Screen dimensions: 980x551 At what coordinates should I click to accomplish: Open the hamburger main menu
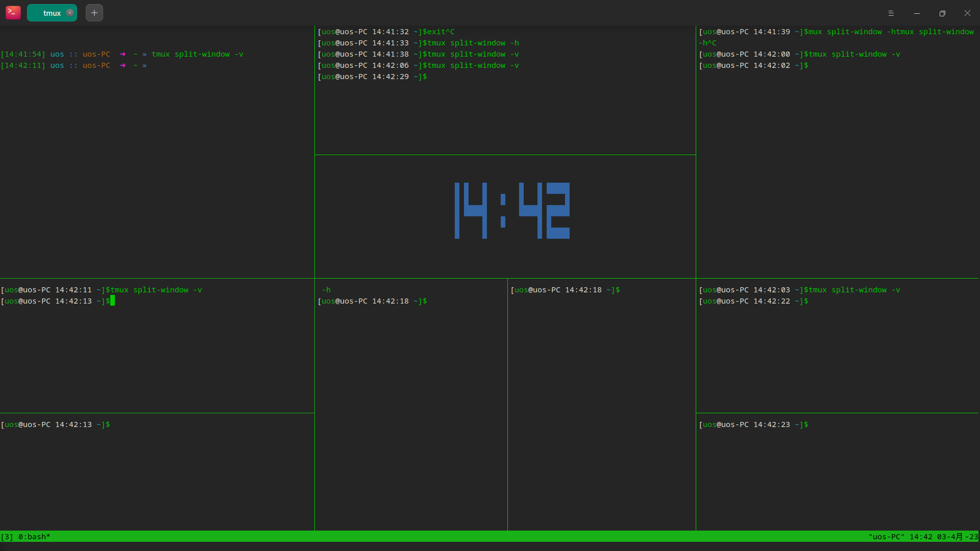[891, 13]
